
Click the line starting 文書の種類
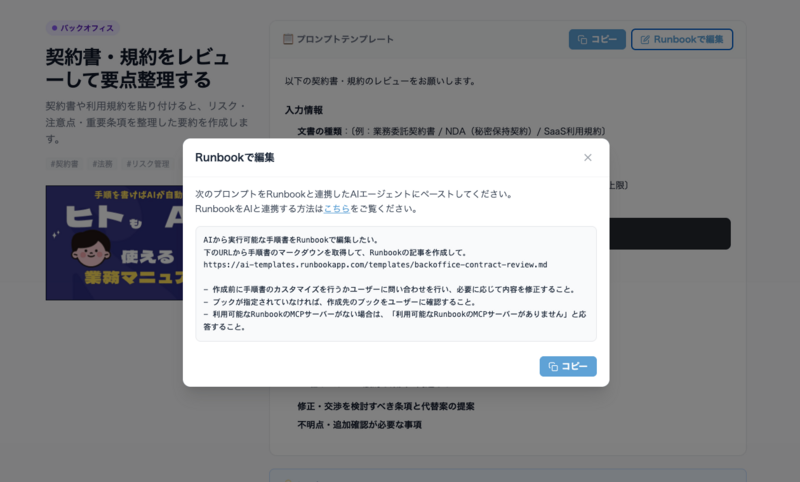pos(452,131)
